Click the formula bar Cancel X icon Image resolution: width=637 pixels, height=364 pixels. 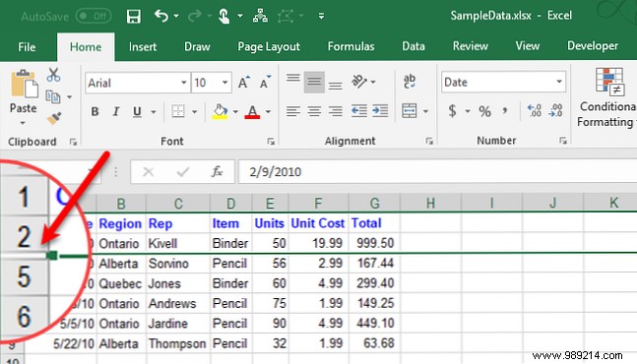coord(149,172)
